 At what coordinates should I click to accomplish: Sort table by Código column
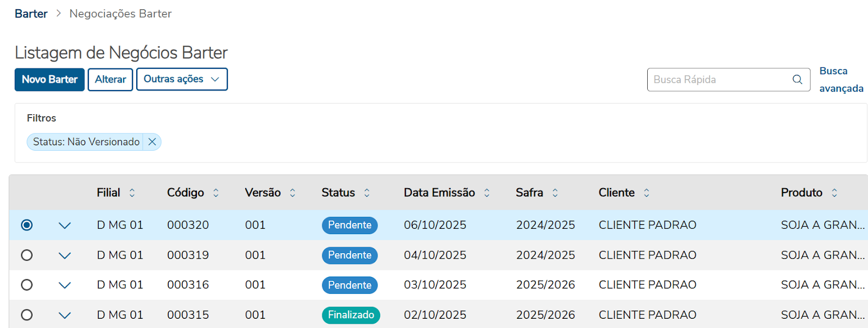(x=216, y=193)
